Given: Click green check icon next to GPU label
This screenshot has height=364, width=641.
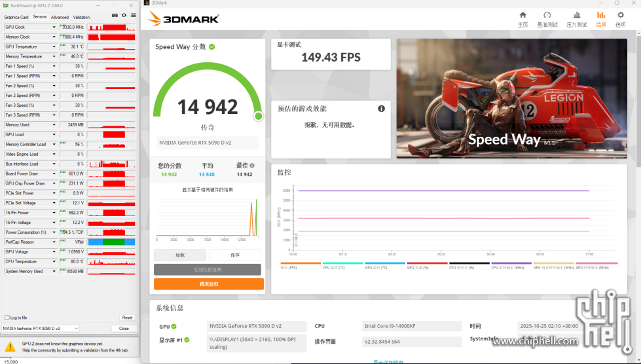Looking at the screenshot, I should pyautogui.click(x=174, y=326).
